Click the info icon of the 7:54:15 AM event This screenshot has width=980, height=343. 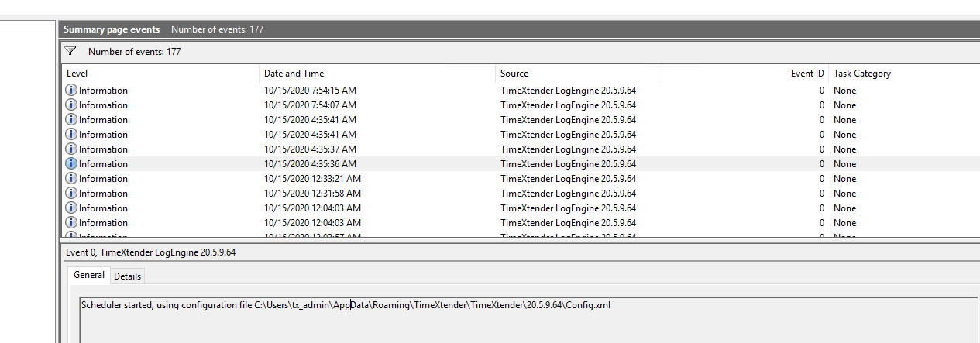pos(71,90)
